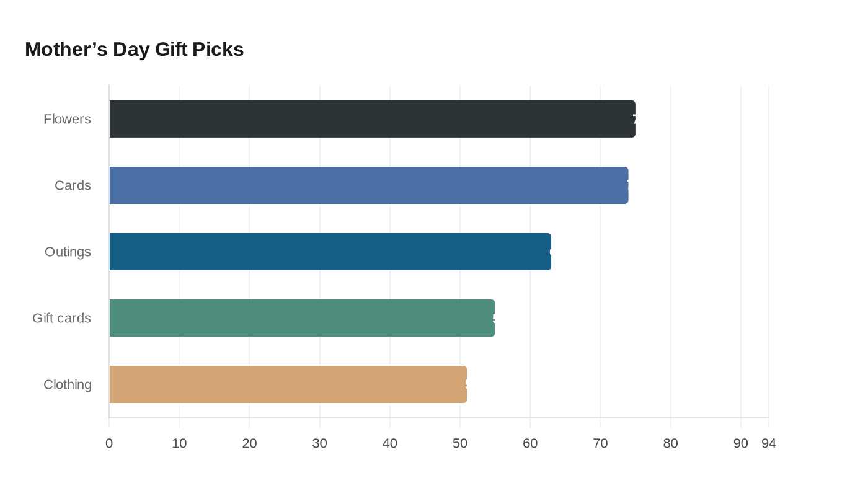The width and height of the screenshot is (868, 496).
Task: Click the Flowers bar
Action: [x=372, y=119]
